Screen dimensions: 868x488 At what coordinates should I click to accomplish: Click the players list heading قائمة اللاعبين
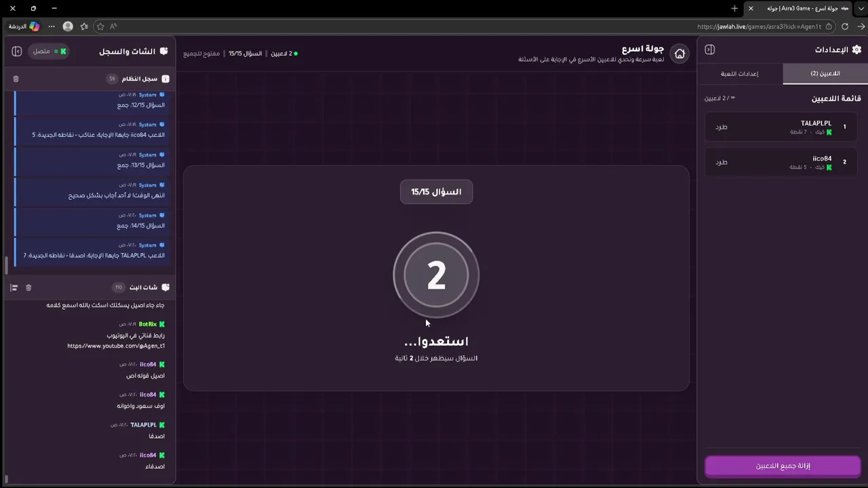(836, 98)
